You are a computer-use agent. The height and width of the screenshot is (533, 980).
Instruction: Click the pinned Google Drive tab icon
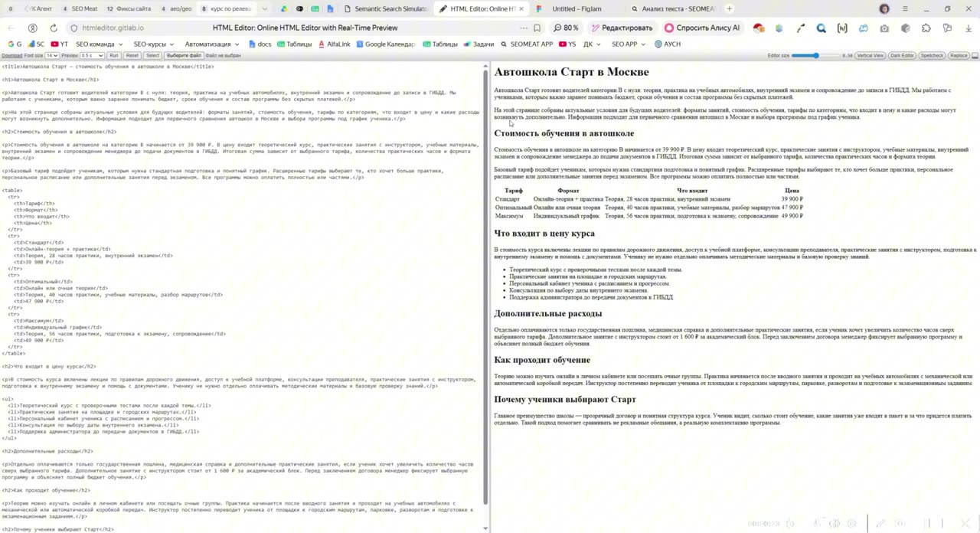click(x=285, y=8)
